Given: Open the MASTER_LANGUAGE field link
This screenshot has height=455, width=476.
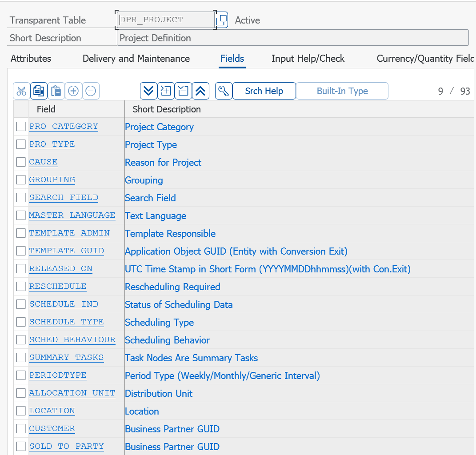Looking at the screenshot, I should (x=72, y=215).
